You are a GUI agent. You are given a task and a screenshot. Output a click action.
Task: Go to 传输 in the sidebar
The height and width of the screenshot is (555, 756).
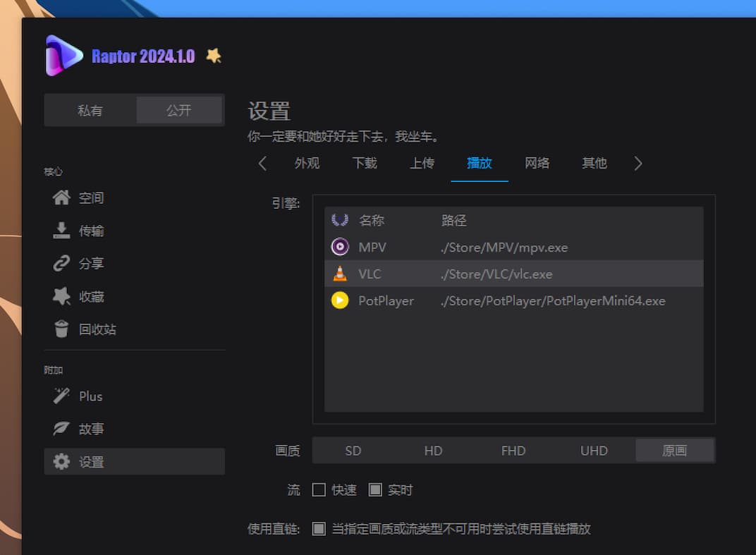(134, 231)
